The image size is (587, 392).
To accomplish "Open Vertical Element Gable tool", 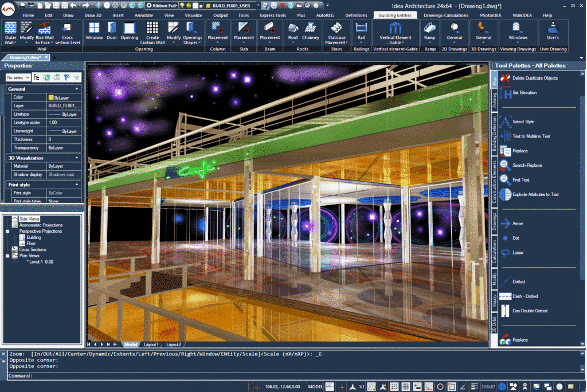I will (x=396, y=33).
